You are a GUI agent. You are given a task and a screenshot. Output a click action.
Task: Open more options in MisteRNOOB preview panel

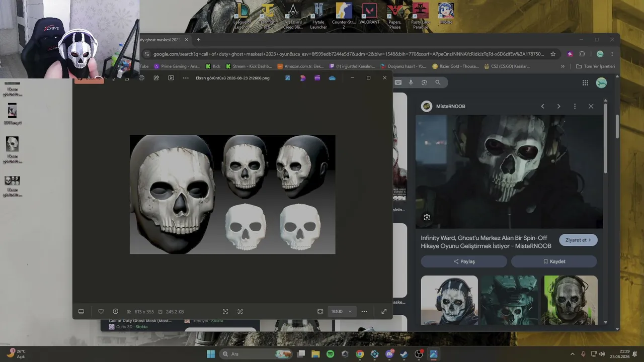coord(575,107)
